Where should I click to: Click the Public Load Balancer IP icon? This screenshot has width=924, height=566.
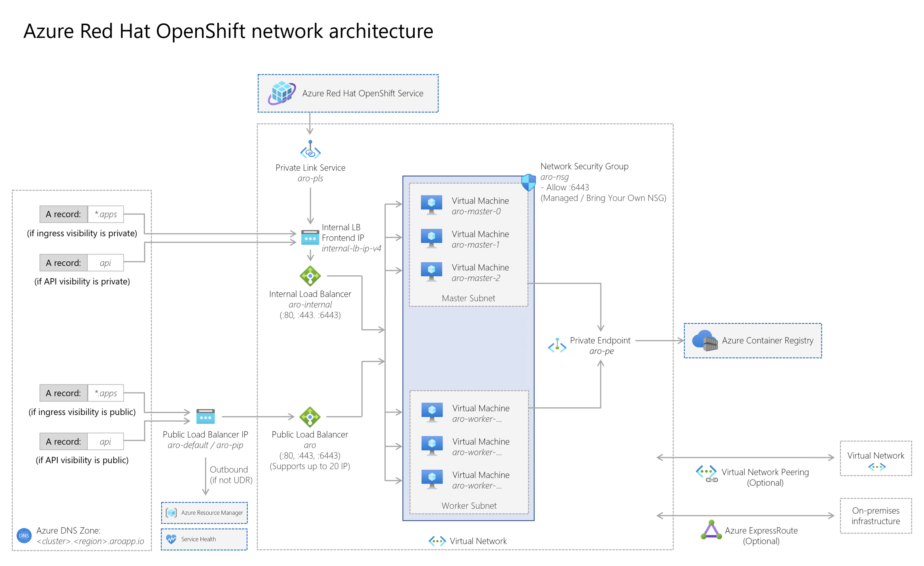click(206, 416)
